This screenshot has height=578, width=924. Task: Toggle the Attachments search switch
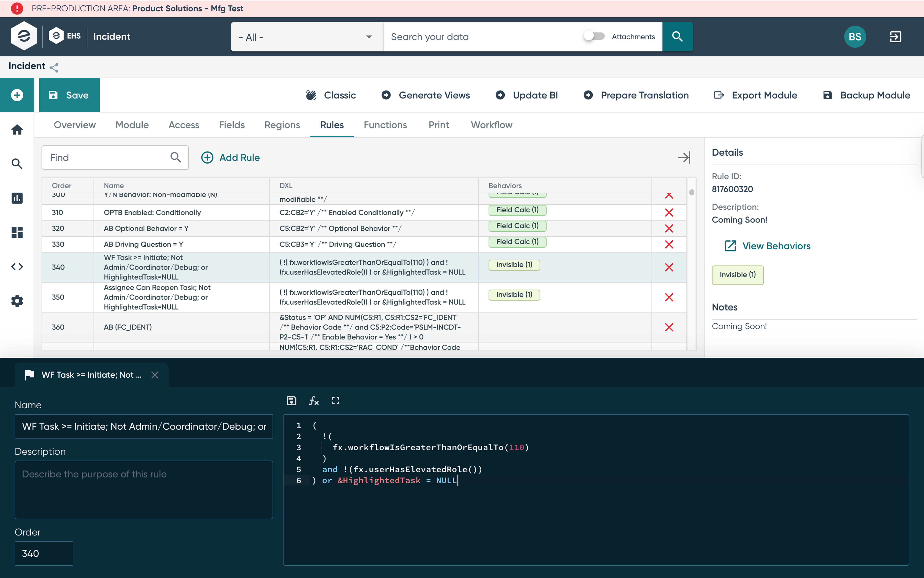click(594, 36)
